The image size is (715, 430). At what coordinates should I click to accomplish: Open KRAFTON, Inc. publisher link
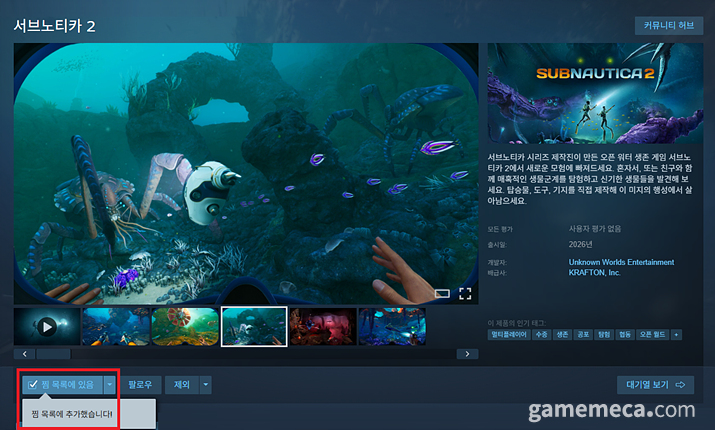tap(595, 272)
